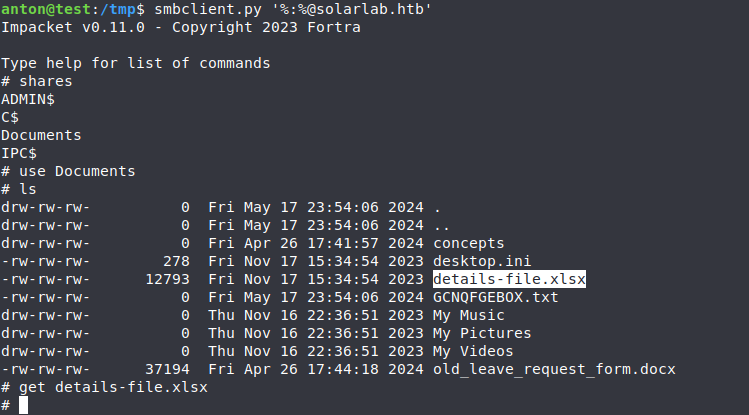Click the "get details-file.xlsx" command line
Screen dimensions: 749x415
click(113, 387)
